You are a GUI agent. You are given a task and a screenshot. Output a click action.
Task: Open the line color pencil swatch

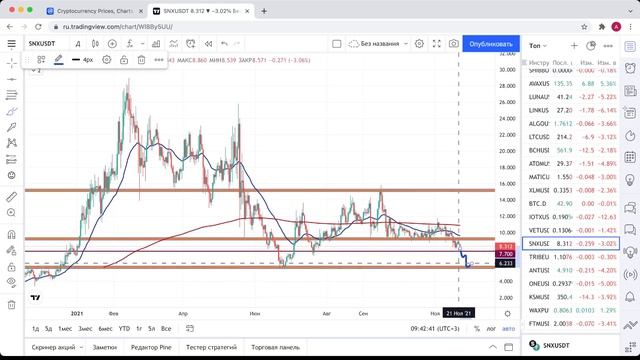click(x=59, y=60)
